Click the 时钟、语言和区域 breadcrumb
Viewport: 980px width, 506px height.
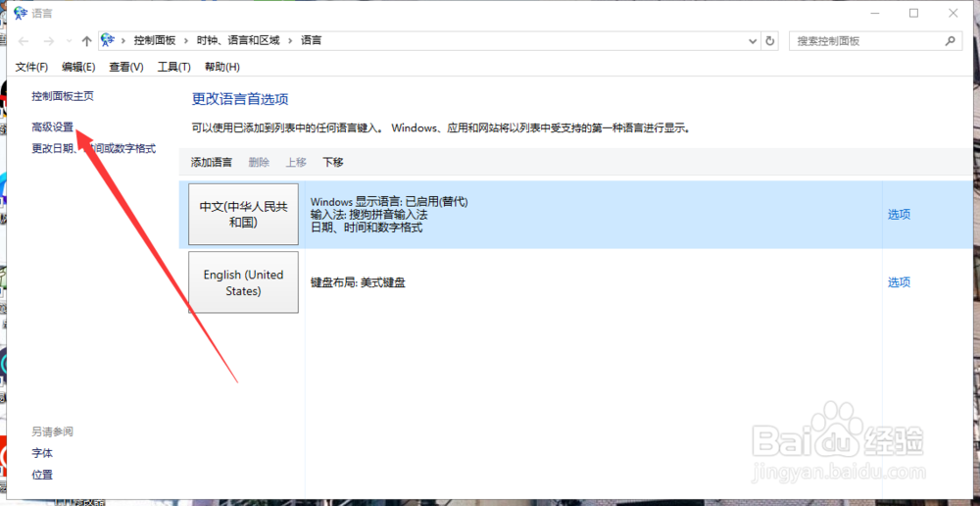[x=237, y=40]
